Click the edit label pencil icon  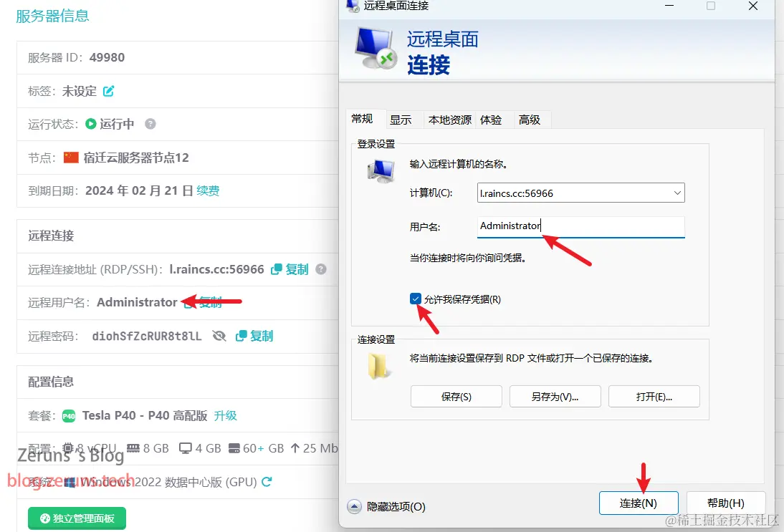point(108,91)
